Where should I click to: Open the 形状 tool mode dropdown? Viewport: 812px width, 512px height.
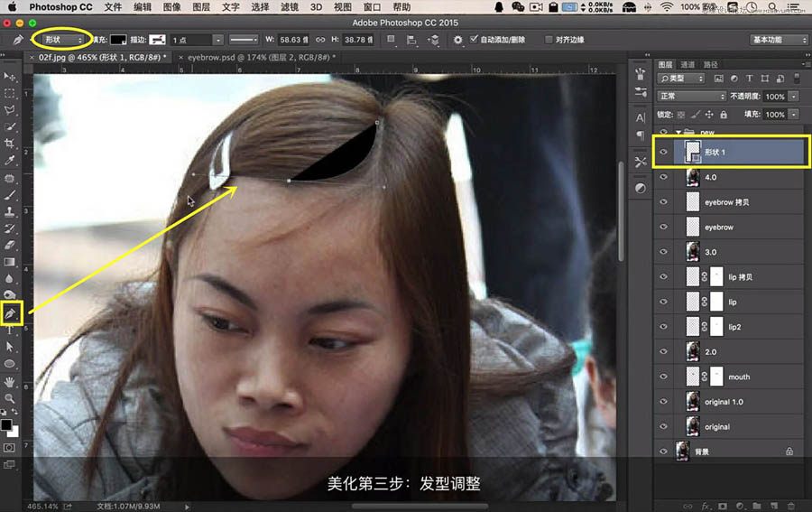(62, 40)
